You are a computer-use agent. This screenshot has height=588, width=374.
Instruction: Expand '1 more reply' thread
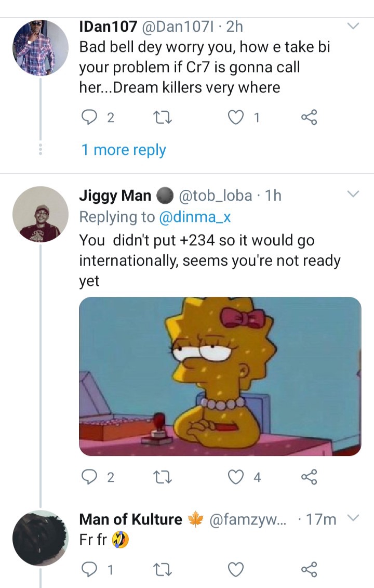[124, 150]
